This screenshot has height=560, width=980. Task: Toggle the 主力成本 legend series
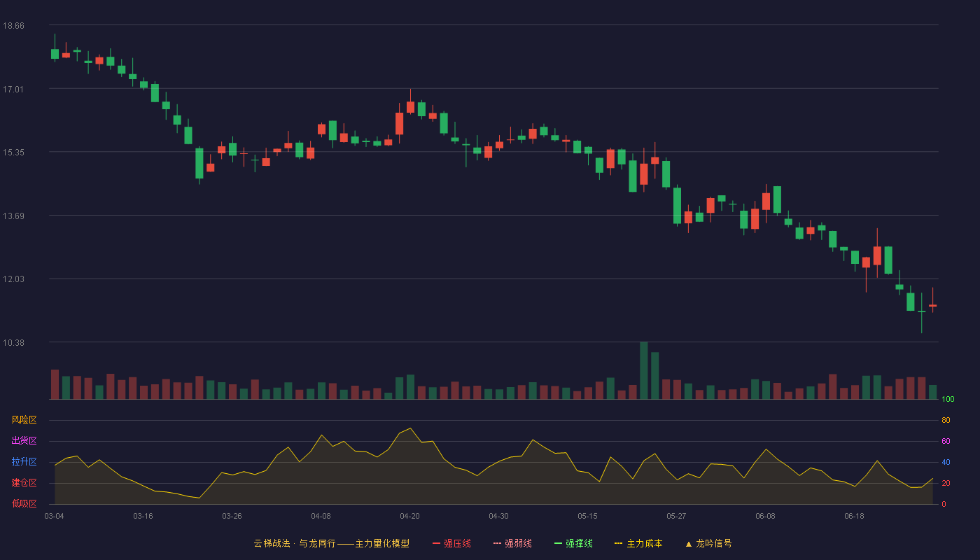tap(638, 543)
